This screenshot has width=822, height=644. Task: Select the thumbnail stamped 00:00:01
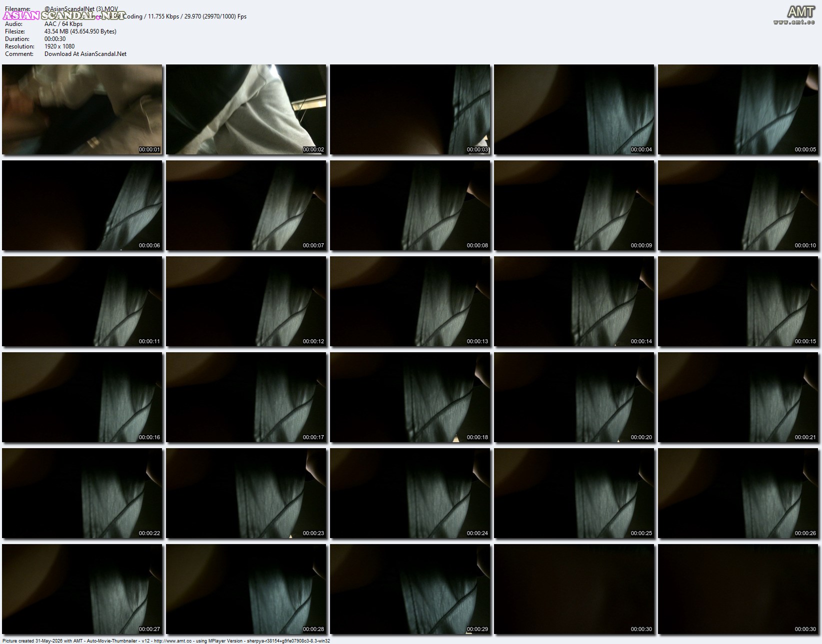pos(82,109)
